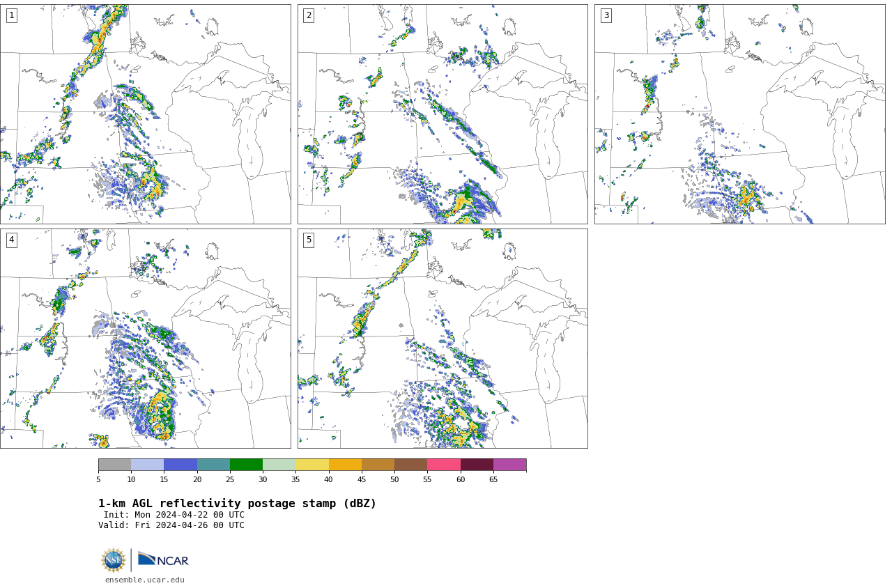
Task: Open ensemble member 1 reflectivity map
Action: click(x=145, y=114)
